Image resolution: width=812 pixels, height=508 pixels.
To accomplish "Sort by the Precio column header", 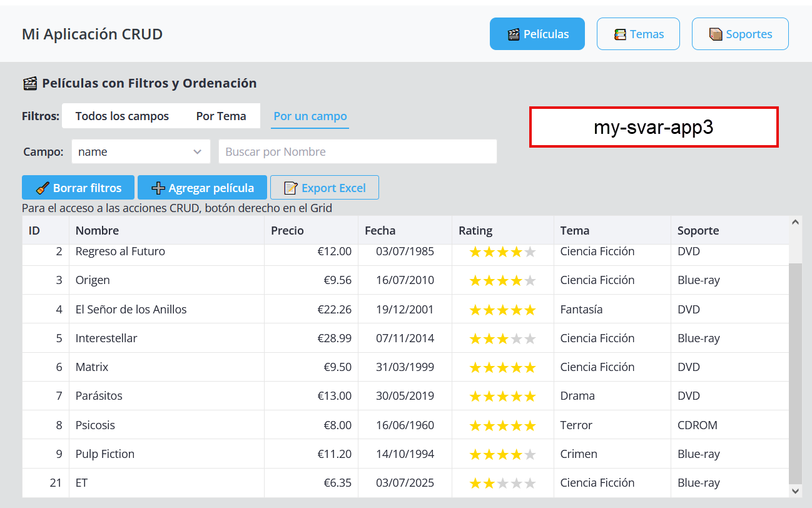I will pyautogui.click(x=311, y=230).
